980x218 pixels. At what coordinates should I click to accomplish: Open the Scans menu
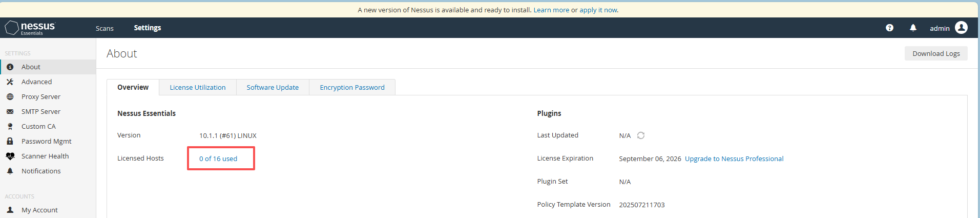(x=105, y=28)
